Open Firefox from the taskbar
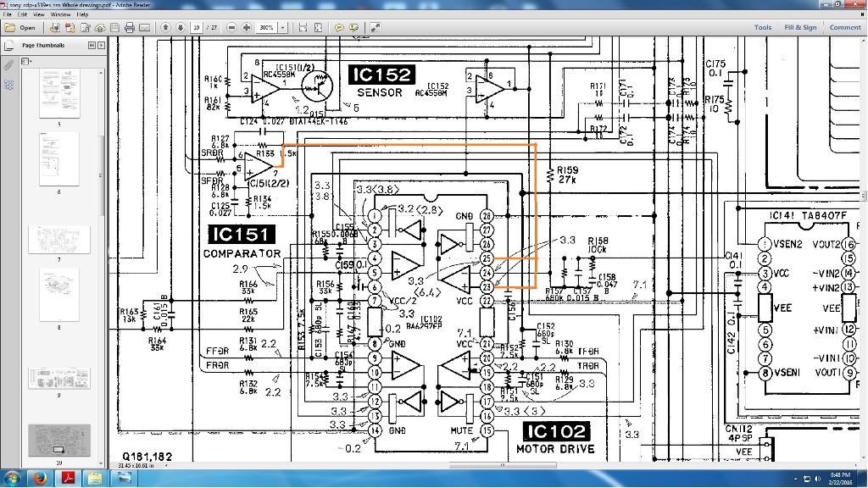 pos(40,478)
